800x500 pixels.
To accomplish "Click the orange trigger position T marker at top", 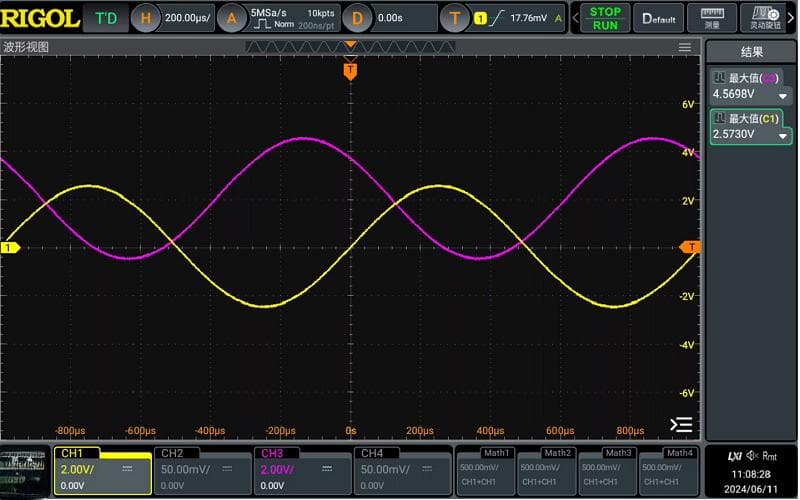I will coord(350,71).
